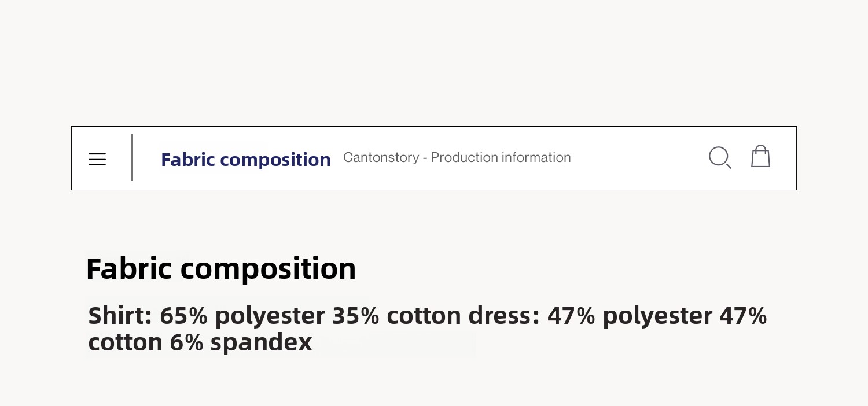
Task: Click "Production information" in the header
Action: coord(501,157)
